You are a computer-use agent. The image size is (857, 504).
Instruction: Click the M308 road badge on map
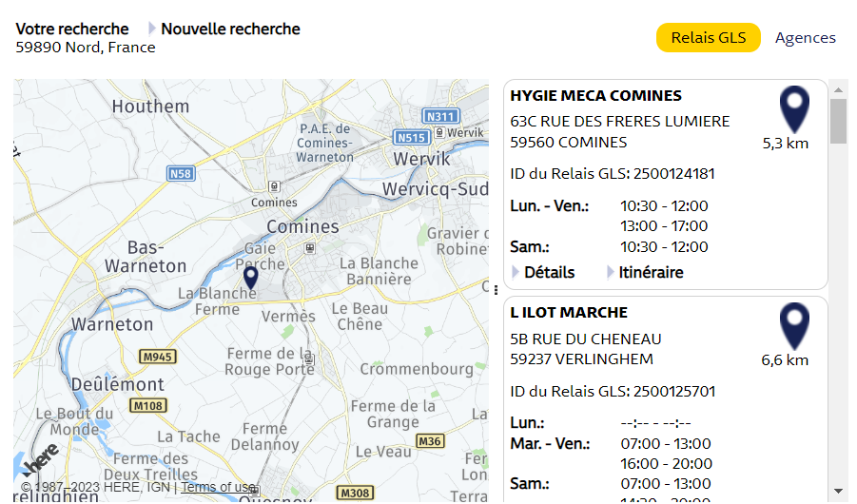coord(356,493)
